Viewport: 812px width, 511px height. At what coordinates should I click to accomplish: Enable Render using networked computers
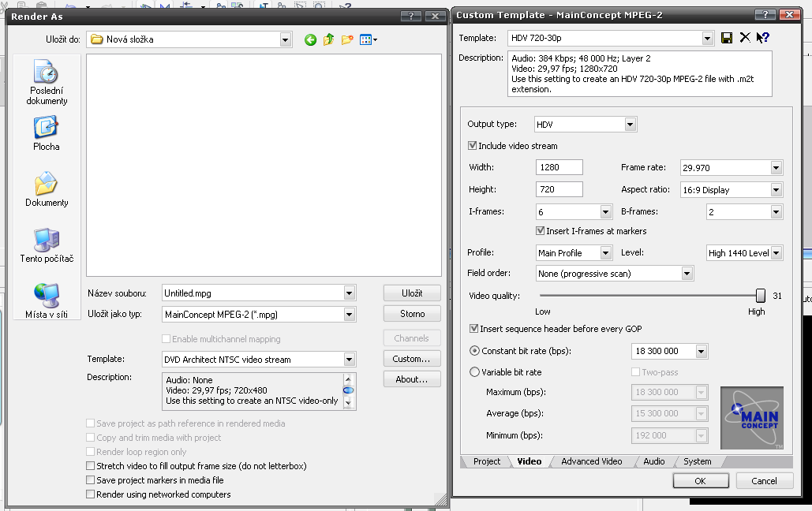point(91,494)
